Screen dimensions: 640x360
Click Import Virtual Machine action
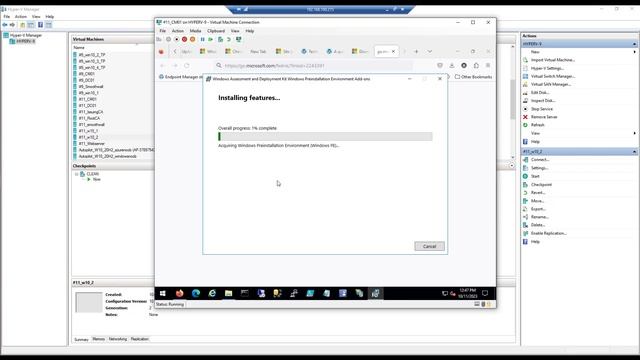[553, 60]
